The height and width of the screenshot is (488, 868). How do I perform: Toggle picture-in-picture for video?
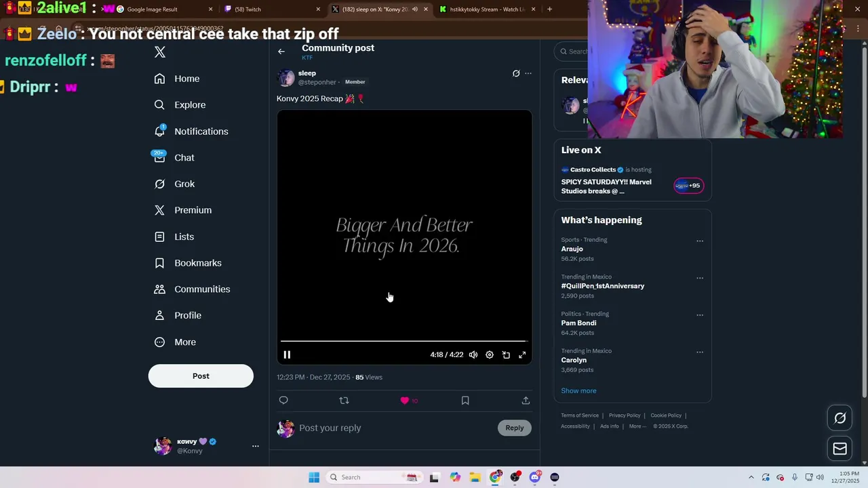[x=506, y=354]
